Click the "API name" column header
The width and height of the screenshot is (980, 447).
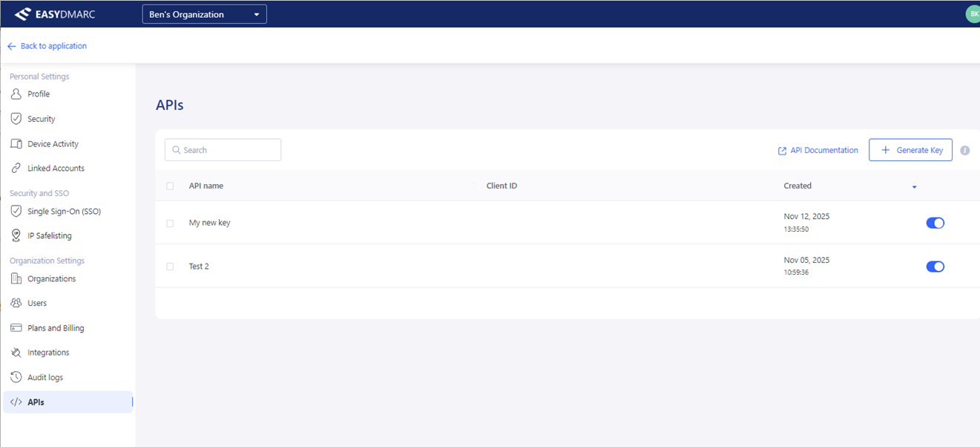(x=206, y=186)
